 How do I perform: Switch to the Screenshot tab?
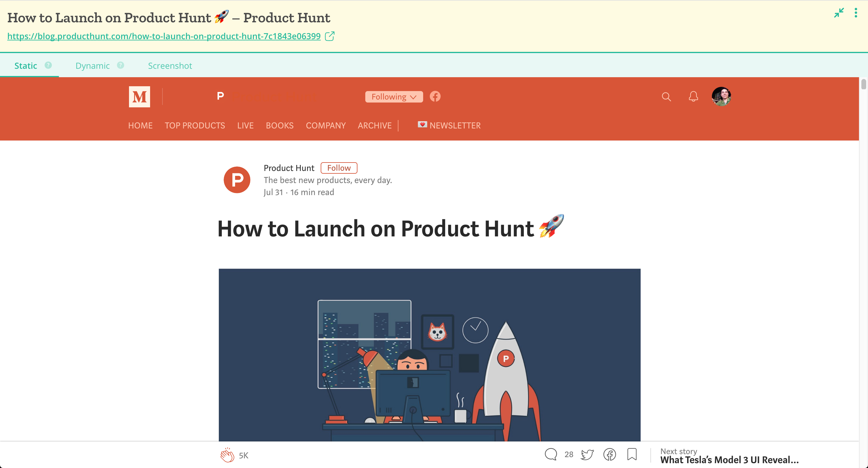170,66
